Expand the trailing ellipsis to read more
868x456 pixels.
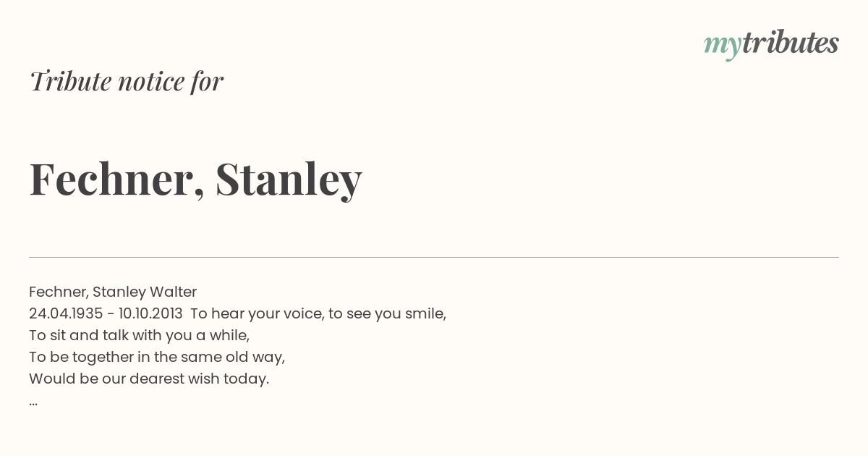(33, 402)
